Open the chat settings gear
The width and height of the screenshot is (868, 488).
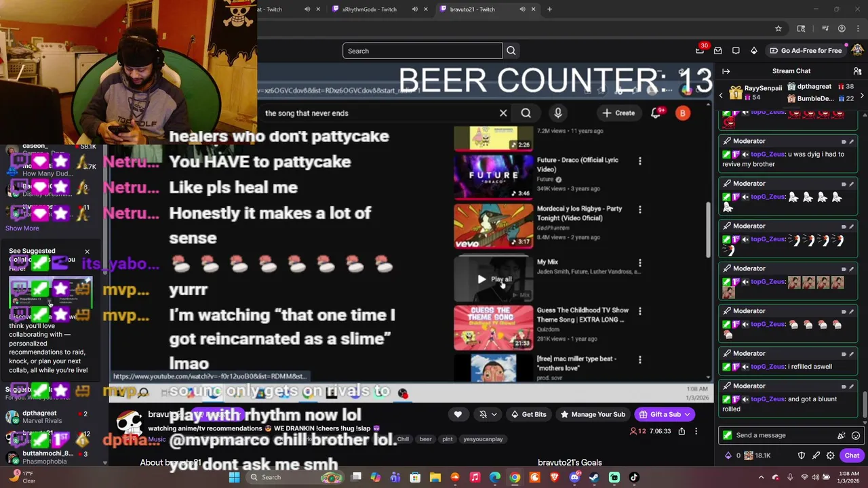pyautogui.click(x=830, y=455)
